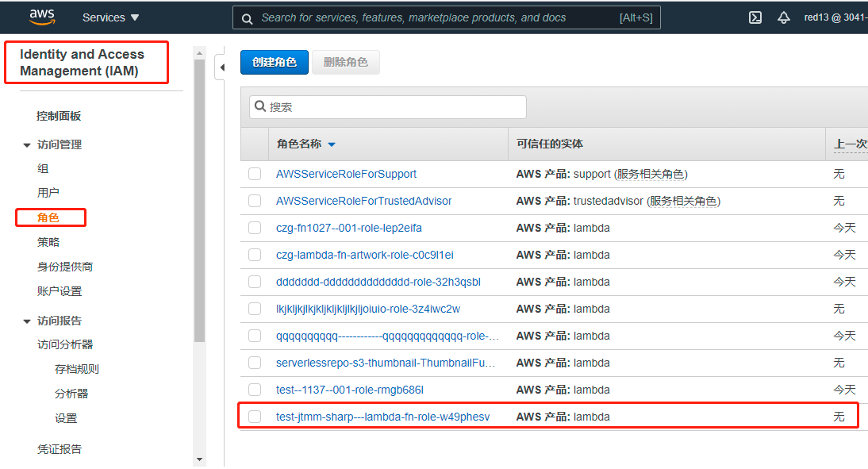The image size is (868, 469).
Task: Open 角色 in the sidebar
Action: pos(48,217)
